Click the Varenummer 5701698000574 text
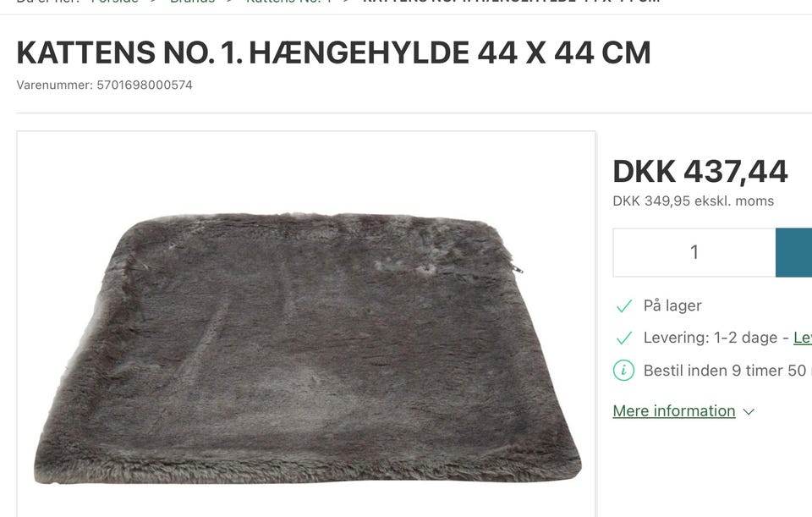The height and width of the screenshot is (517, 812). pyautogui.click(x=105, y=85)
